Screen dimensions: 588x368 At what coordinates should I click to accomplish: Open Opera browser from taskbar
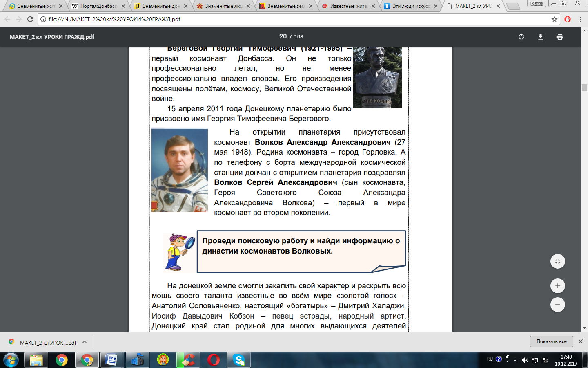(213, 360)
